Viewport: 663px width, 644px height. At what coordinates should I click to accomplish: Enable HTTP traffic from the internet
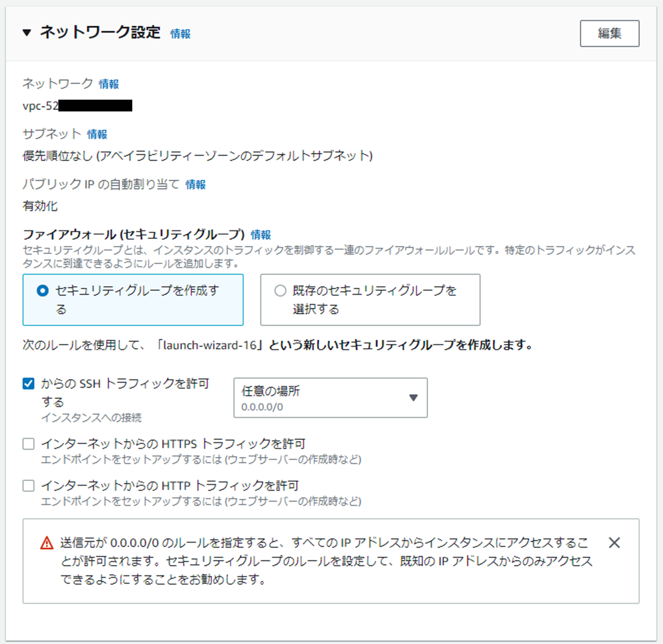pos(28,485)
